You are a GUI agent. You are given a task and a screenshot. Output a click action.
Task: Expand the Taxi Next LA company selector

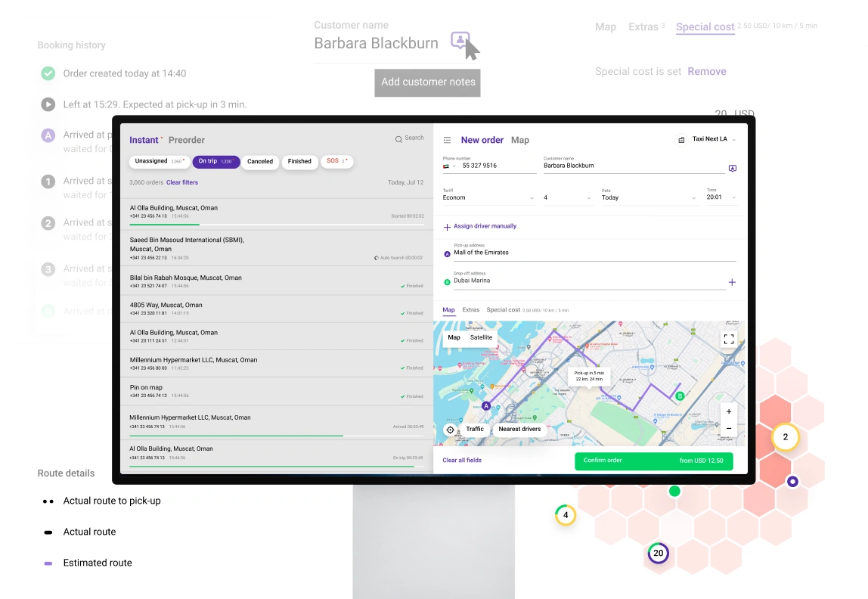click(715, 139)
